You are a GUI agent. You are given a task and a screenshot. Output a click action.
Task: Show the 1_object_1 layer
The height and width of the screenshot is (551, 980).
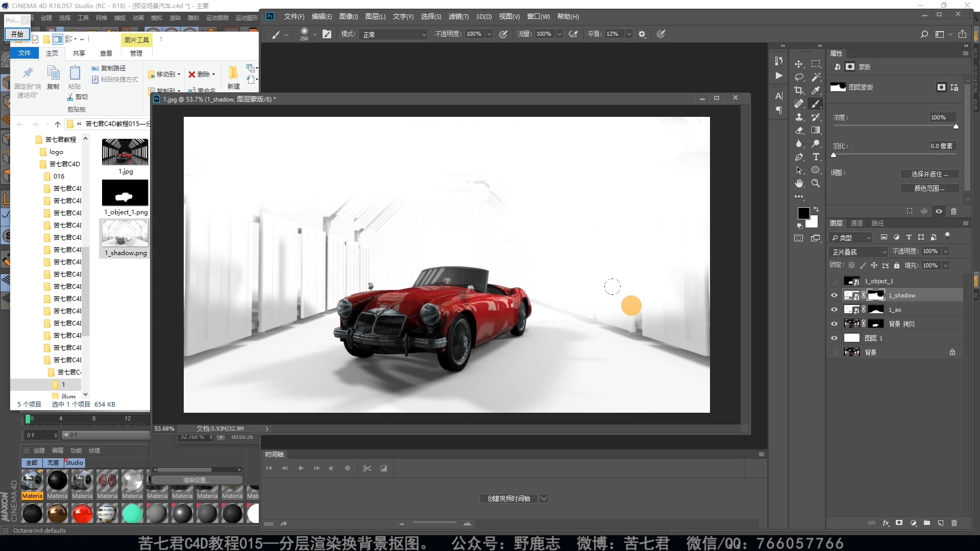pyautogui.click(x=834, y=281)
